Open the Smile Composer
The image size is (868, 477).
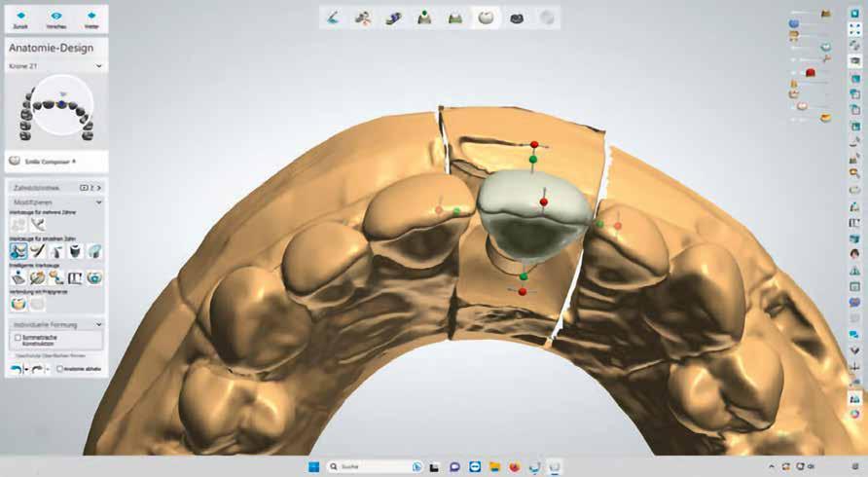point(51,162)
